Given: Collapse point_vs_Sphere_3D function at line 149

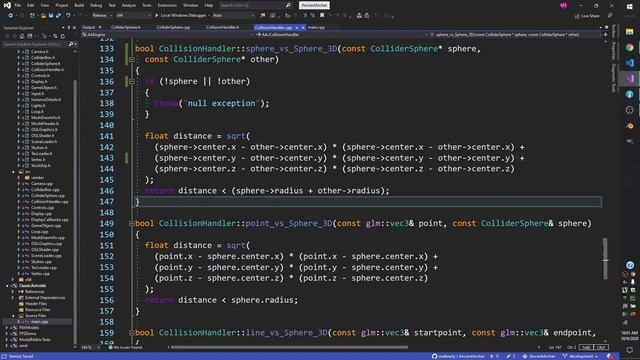Looking at the screenshot, I should [x=131, y=224].
